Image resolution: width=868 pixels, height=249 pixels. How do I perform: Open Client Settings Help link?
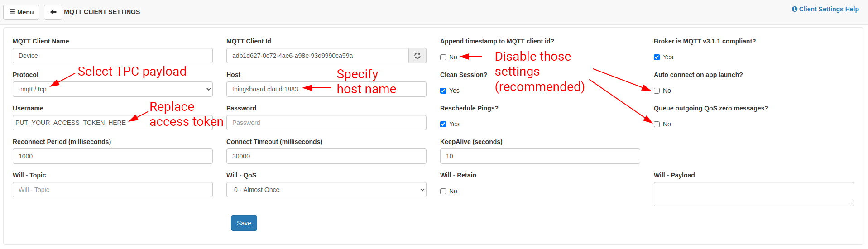(825, 9)
